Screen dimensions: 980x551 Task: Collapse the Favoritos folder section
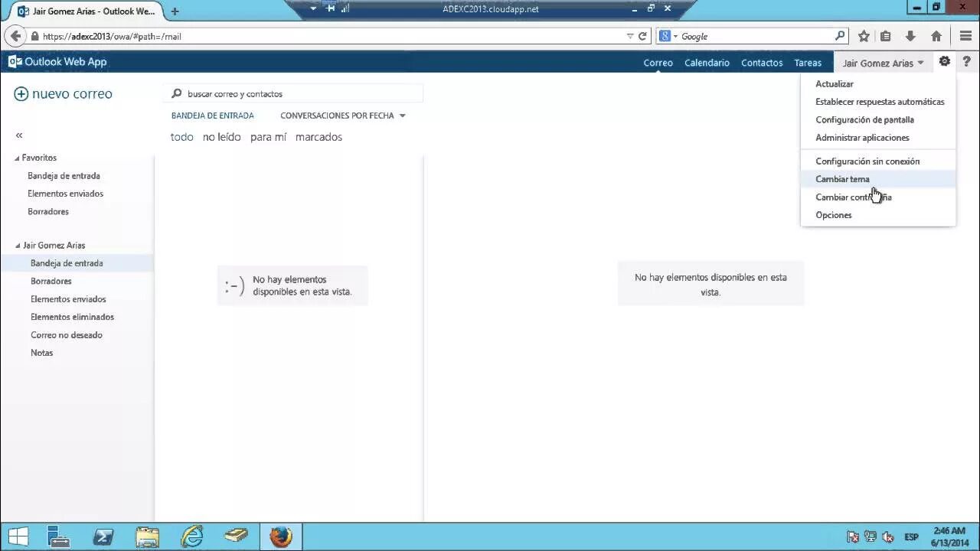pyautogui.click(x=15, y=158)
